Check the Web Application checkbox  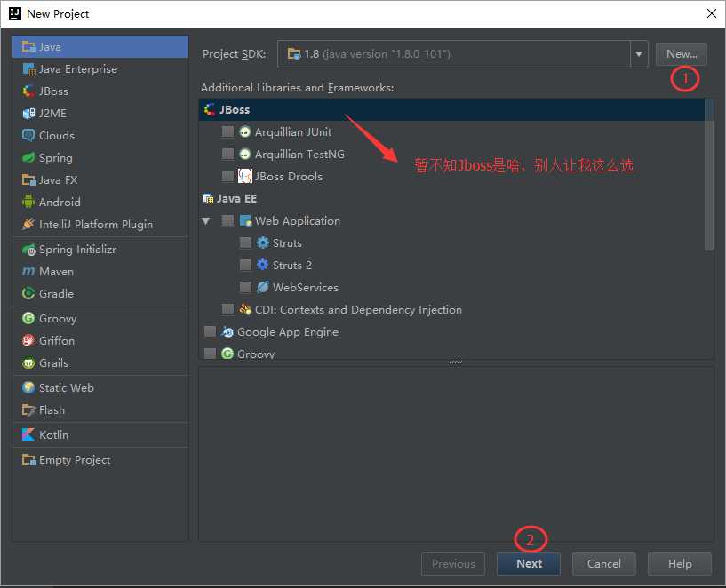tap(227, 220)
